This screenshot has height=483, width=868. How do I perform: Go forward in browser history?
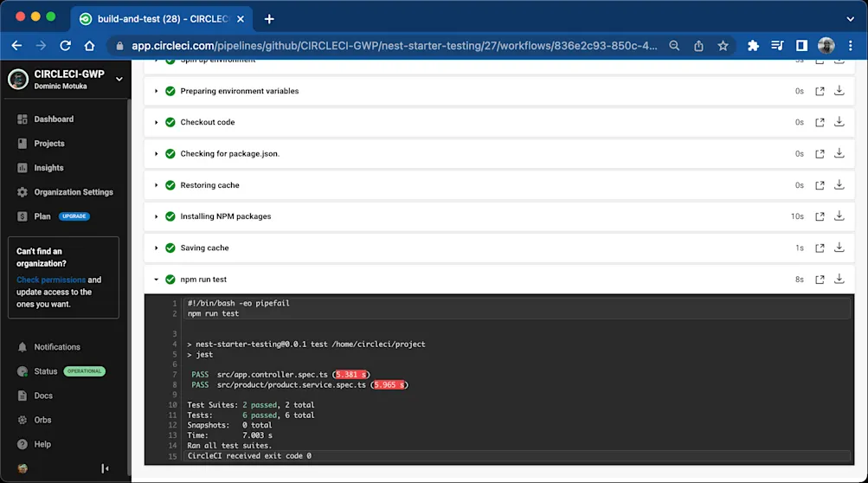coord(41,46)
